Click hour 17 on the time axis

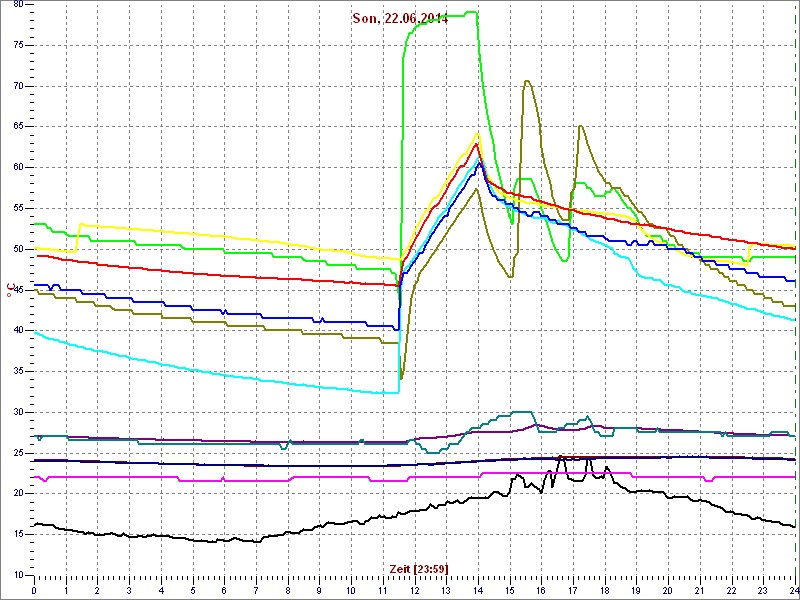pos(573,591)
